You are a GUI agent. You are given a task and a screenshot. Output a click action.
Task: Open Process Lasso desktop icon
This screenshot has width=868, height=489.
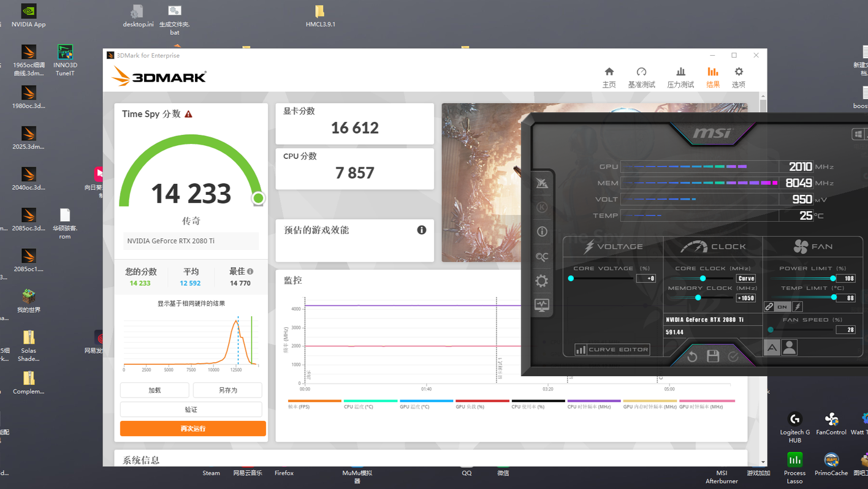coord(794,468)
